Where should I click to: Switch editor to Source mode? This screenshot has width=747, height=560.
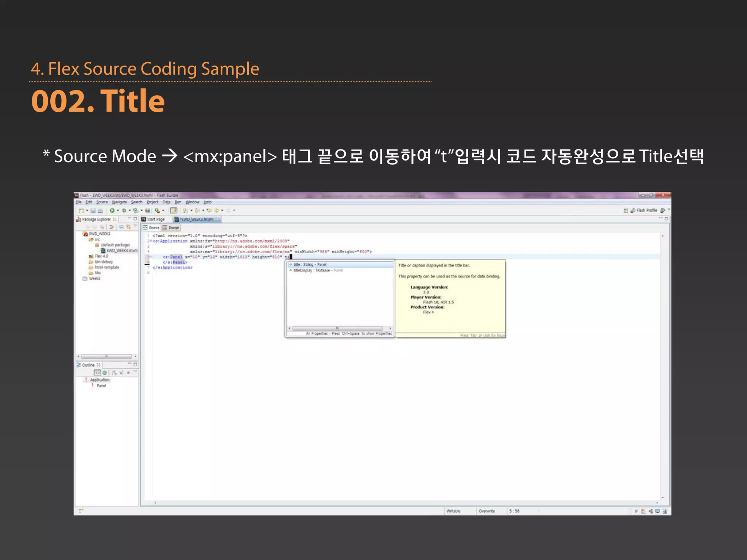point(151,227)
